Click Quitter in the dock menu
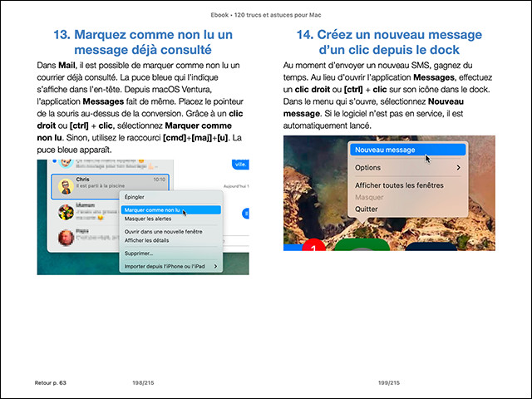532x399 pixels. tap(367, 209)
